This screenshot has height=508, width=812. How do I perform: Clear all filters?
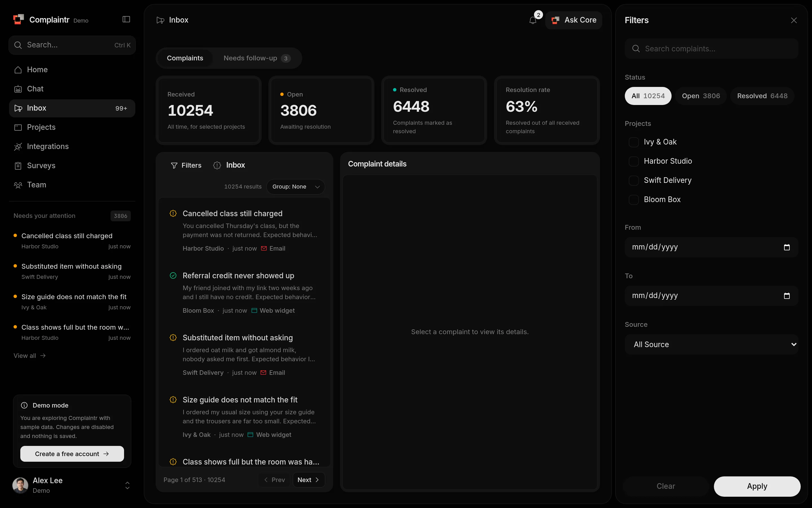point(665,486)
